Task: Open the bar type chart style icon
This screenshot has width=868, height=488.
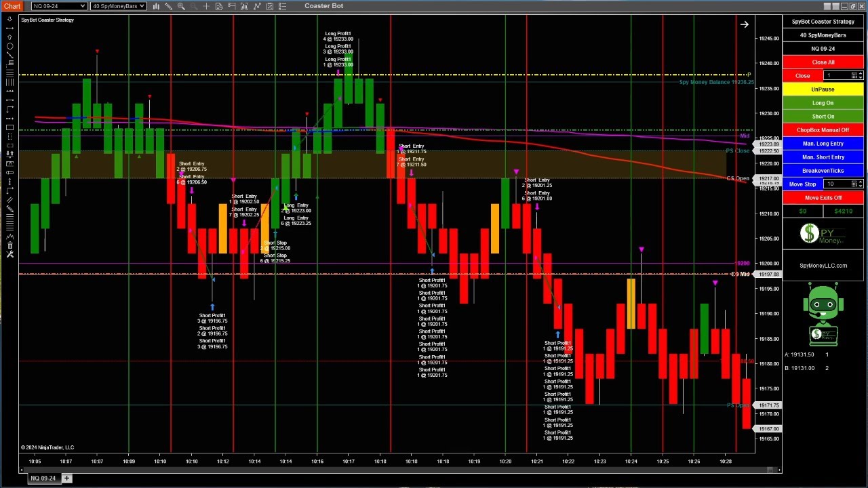Action: [156, 6]
